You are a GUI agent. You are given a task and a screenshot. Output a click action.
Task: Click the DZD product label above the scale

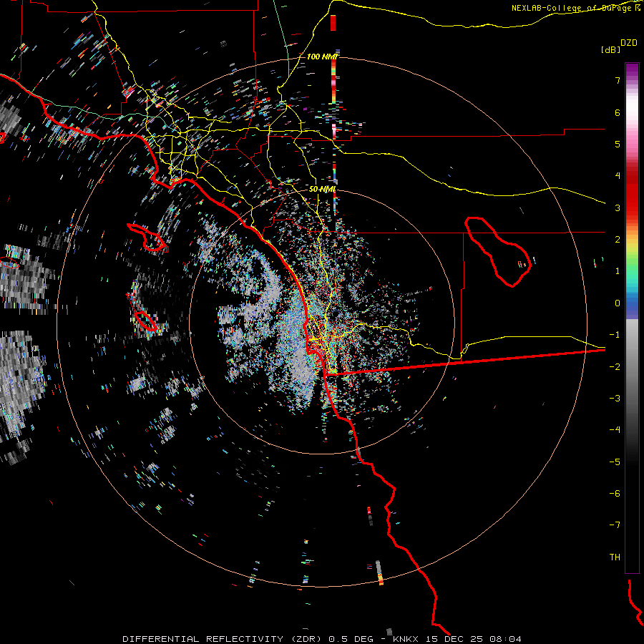[629, 43]
